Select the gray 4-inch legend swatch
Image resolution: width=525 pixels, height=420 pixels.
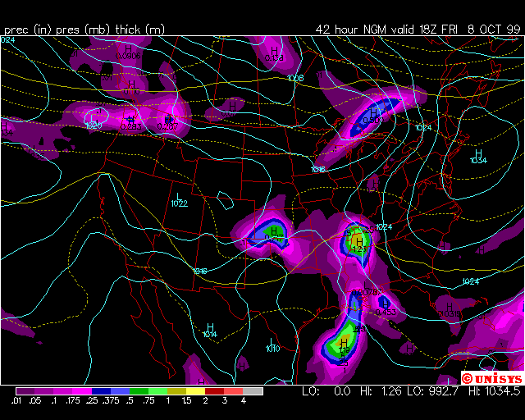pos(253,391)
